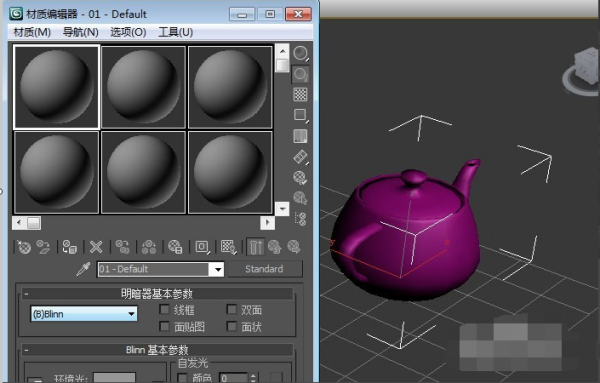Viewport: 600px width, 383px height.
Task: Click sample slots scroll down arrow
Action: pyautogui.click(x=282, y=209)
